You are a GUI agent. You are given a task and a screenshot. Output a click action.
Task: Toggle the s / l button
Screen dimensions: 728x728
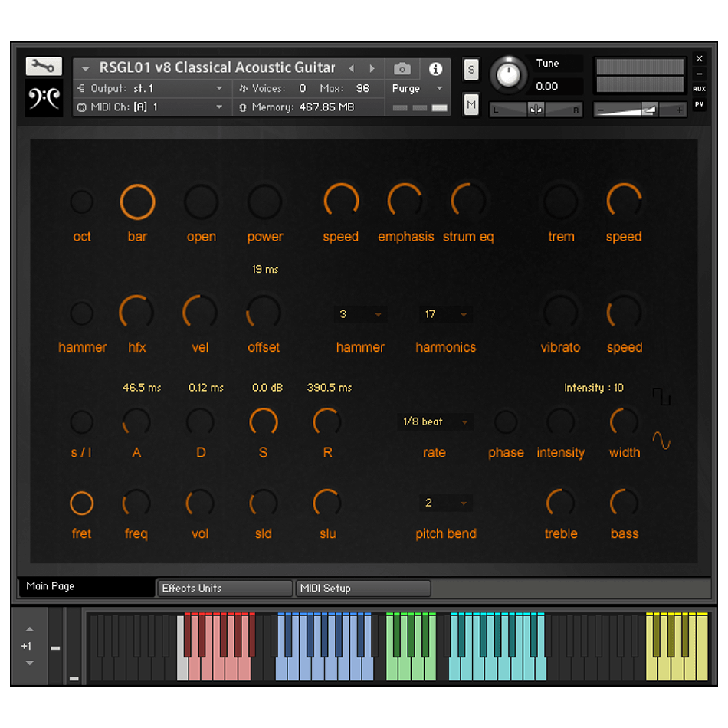(x=82, y=422)
